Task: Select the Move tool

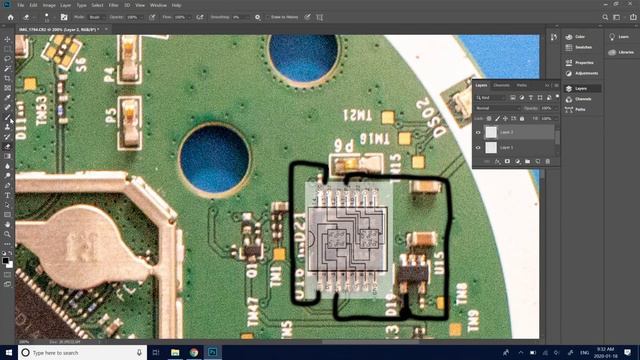Action: (x=7, y=39)
